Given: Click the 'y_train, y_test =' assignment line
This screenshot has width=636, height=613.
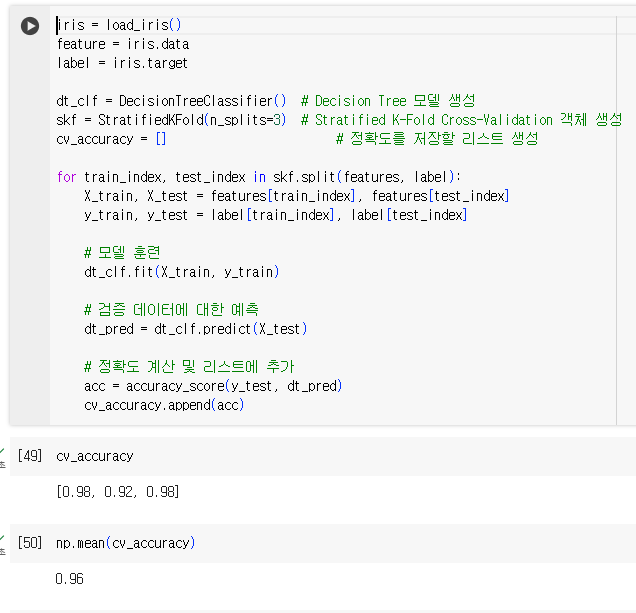Looking at the screenshot, I should coord(275,215).
